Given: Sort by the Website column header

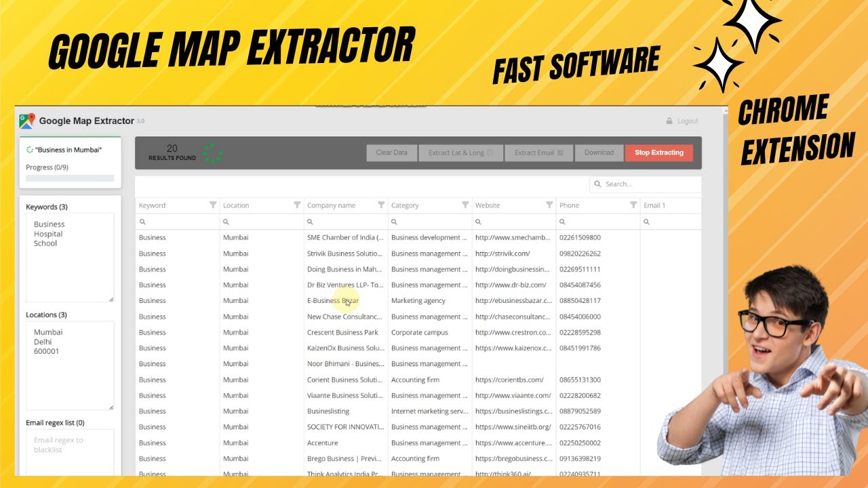Looking at the screenshot, I should [488, 205].
